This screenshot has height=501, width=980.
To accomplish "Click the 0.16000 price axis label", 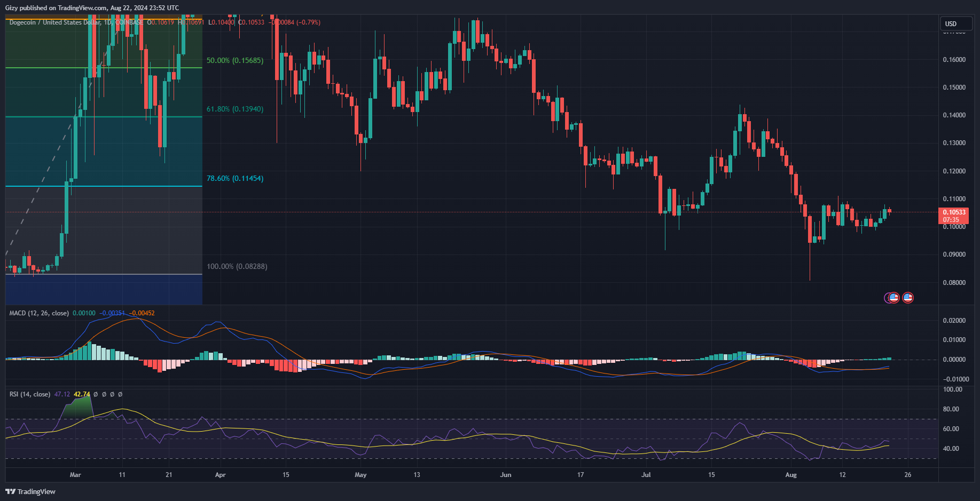I will coord(954,60).
